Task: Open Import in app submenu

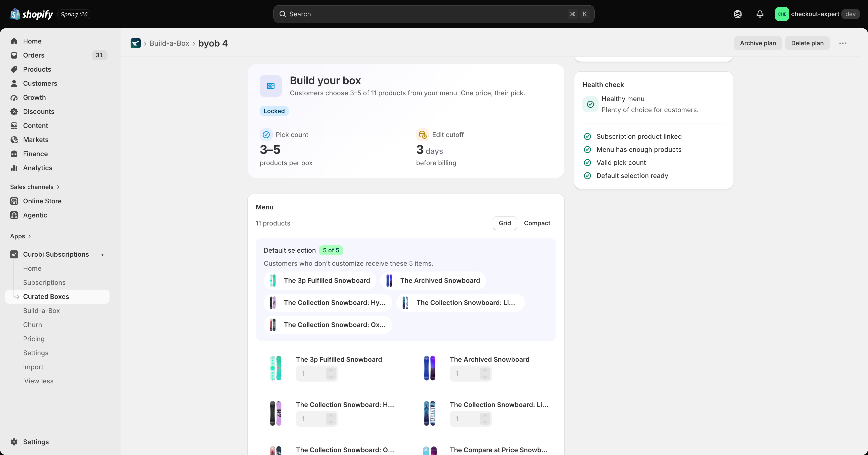Action: 33,367
